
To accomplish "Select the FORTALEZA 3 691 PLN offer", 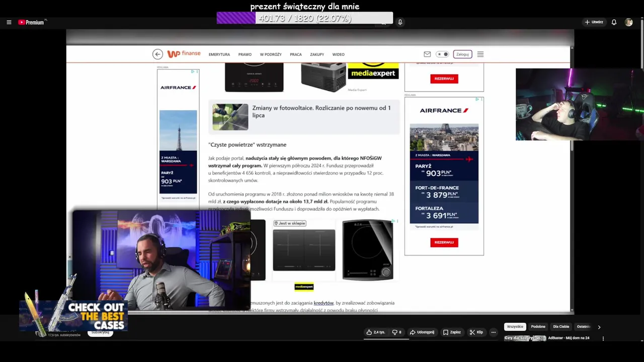I will click(444, 212).
